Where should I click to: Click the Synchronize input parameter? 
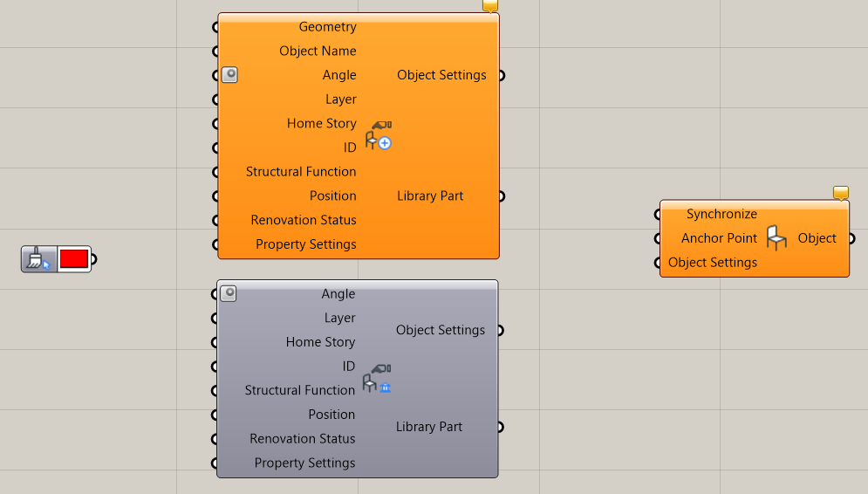tap(721, 215)
